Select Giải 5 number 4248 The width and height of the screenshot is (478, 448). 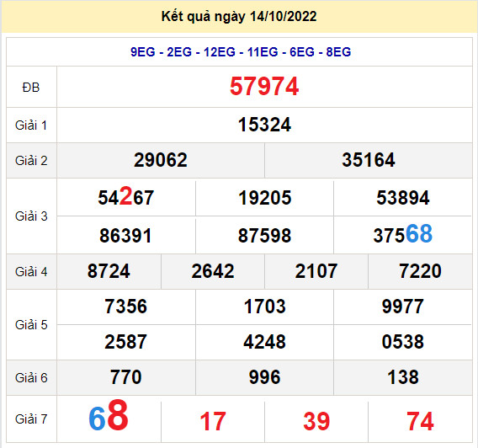pos(264,342)
